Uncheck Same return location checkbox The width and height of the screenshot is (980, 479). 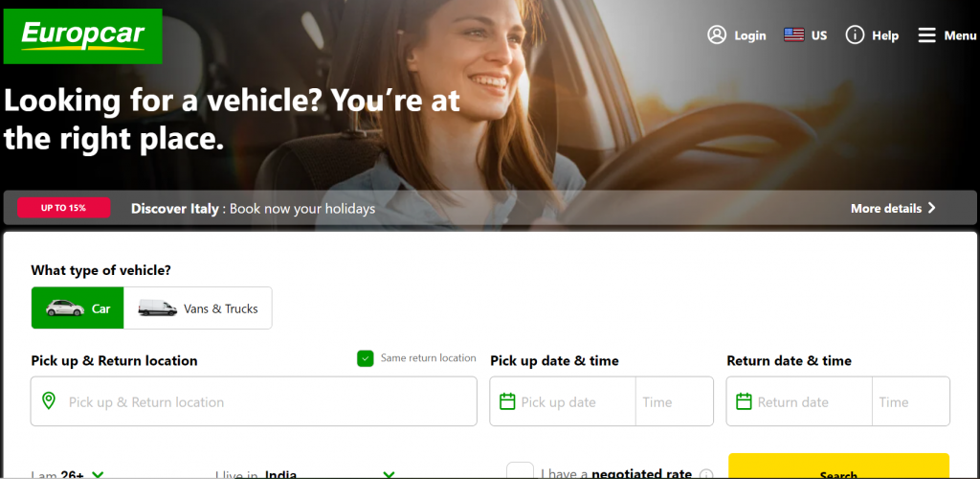pos(365,358)
